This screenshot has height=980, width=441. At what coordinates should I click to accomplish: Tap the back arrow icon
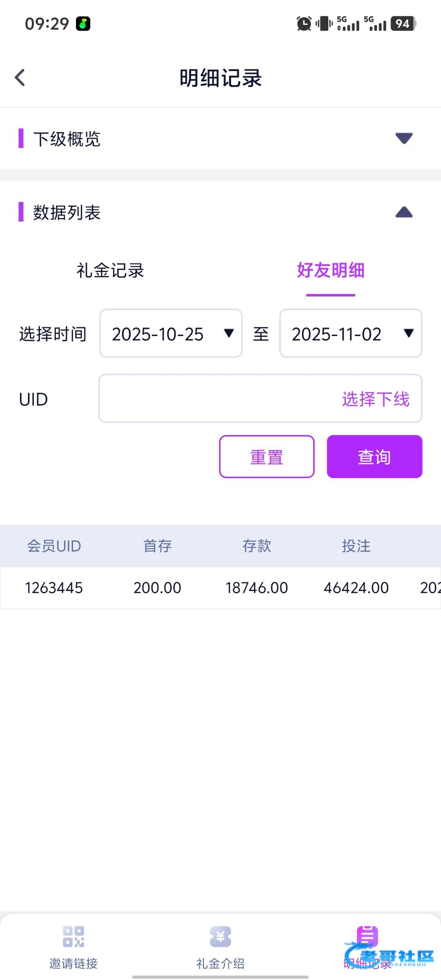20,78
